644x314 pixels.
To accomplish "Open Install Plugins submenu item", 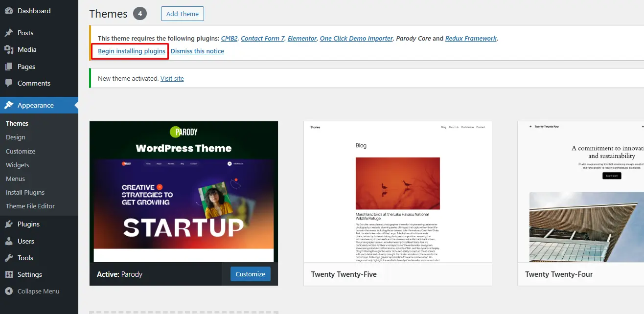I will [x=25, y=192].
